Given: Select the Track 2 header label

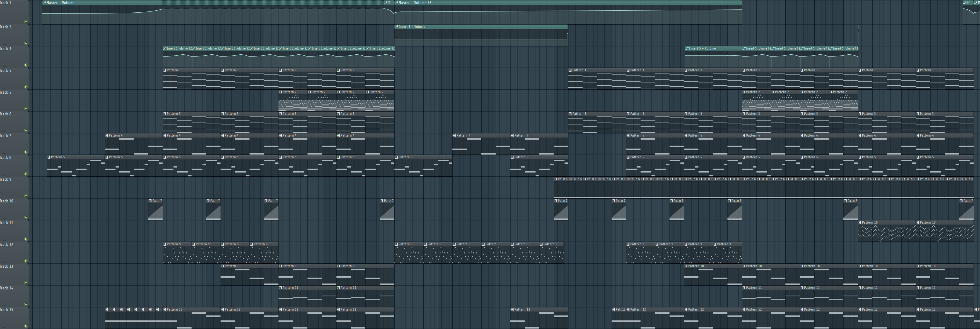Looking at the screenshot, I should pyautogui.click(x=6, y=27).
